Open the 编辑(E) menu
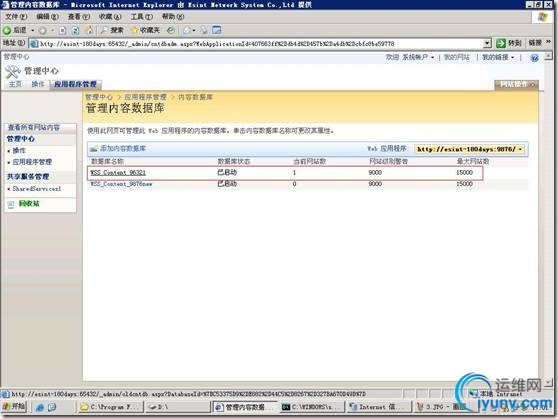Image resolution: width=558 pixels, height=419 pixels. click(x=47, y=17)
